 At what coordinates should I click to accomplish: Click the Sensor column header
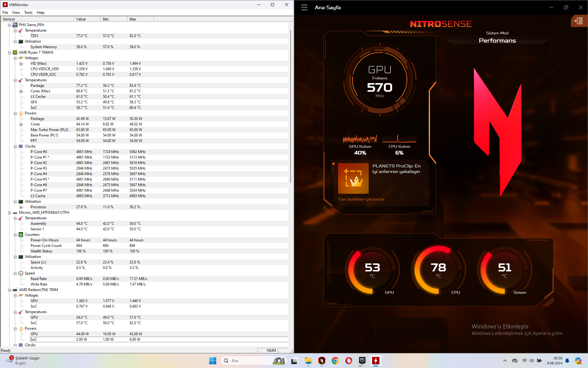37,19
